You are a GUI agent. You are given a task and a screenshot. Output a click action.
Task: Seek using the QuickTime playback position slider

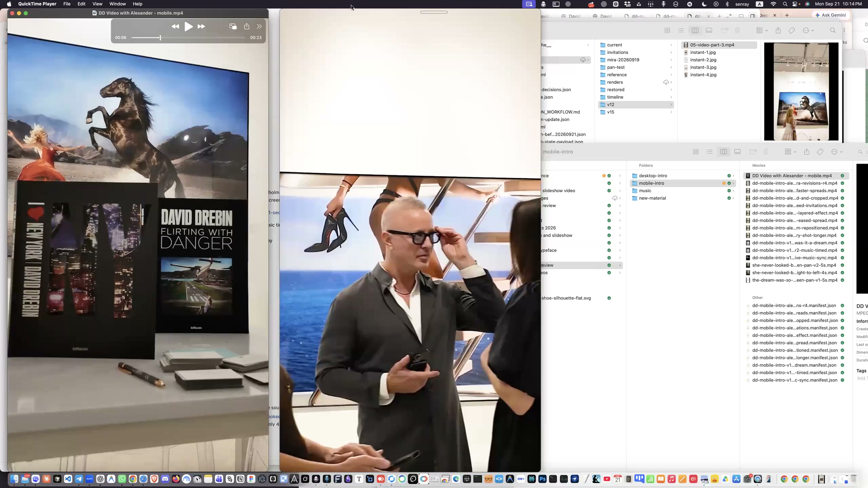pyautogui.click(x=188, y=38)
